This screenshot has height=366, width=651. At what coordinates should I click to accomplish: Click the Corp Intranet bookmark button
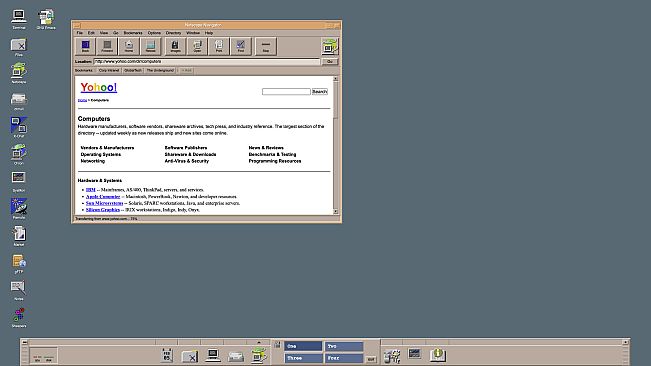[x=109, y=71]
